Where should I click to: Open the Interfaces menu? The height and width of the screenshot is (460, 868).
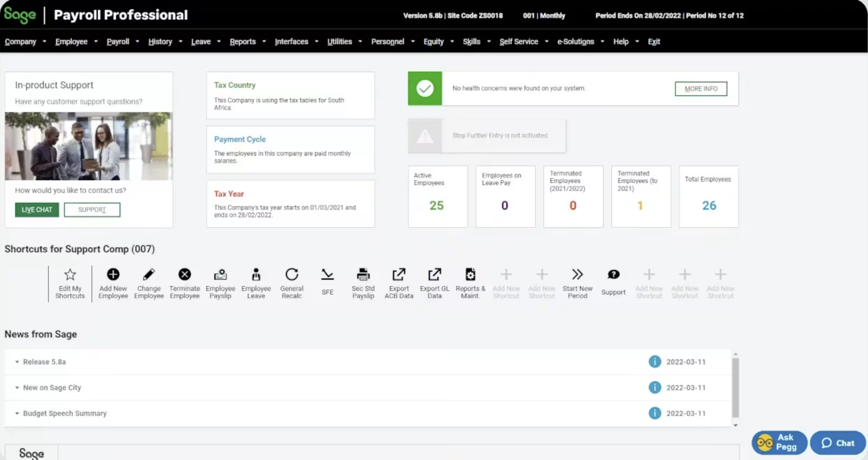click(292, 42)
